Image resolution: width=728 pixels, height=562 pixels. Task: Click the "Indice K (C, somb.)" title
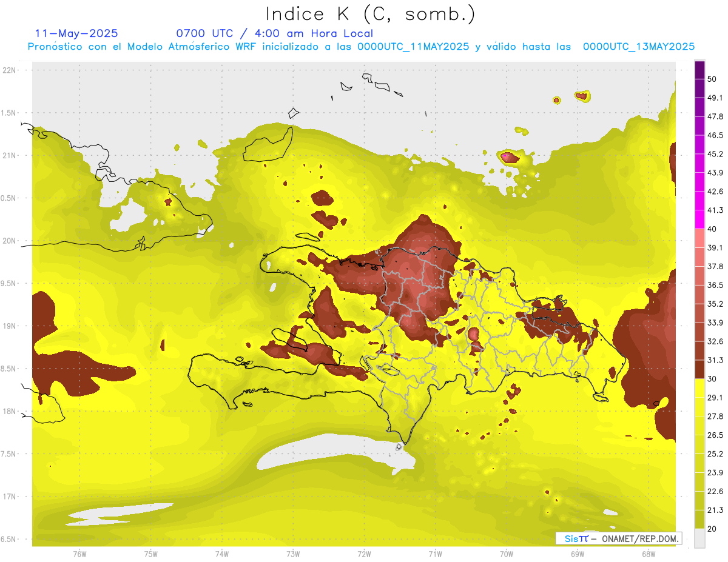[x=371, y=14]
